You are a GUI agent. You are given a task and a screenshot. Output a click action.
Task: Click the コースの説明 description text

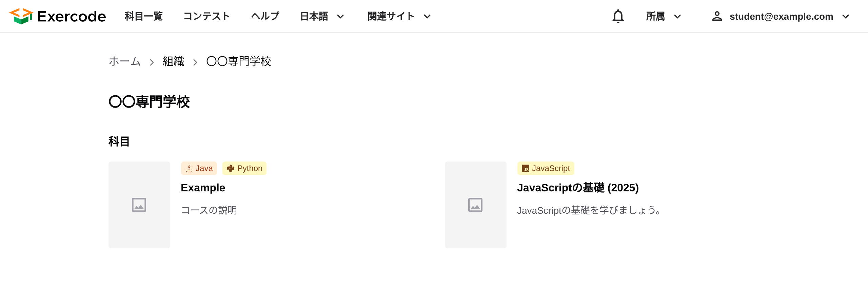click(209, 210)
